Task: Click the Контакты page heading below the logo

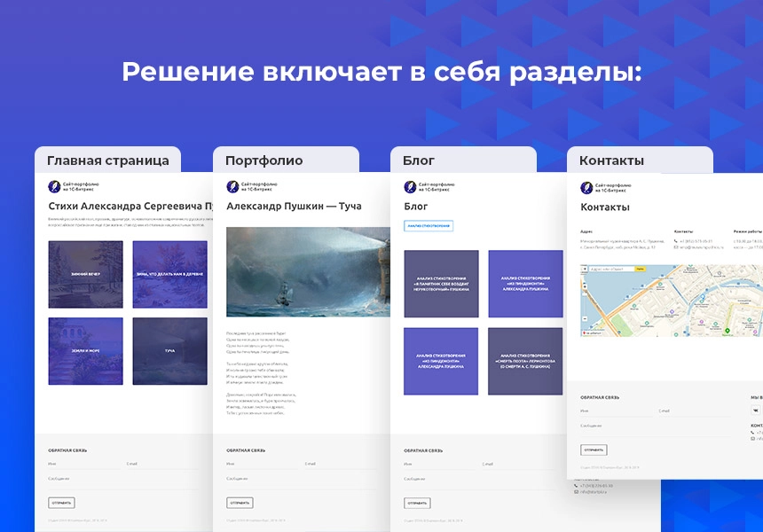Action: click(605, 207)
